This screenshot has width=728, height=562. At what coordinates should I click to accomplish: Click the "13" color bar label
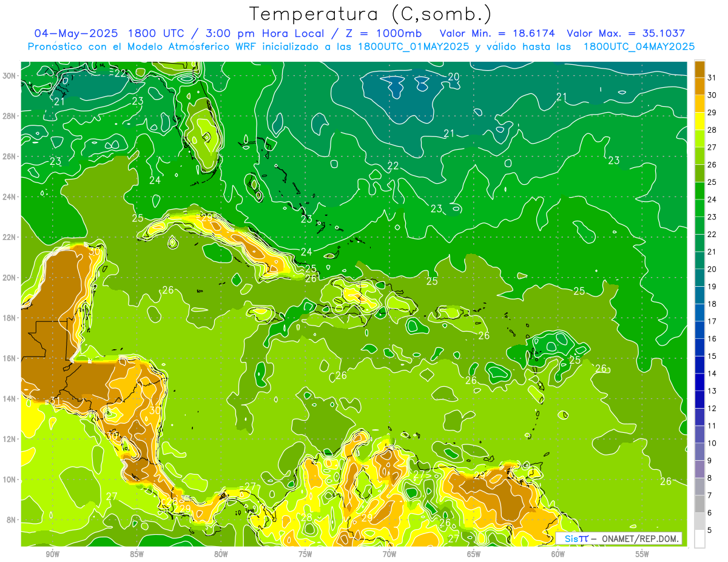712,391
